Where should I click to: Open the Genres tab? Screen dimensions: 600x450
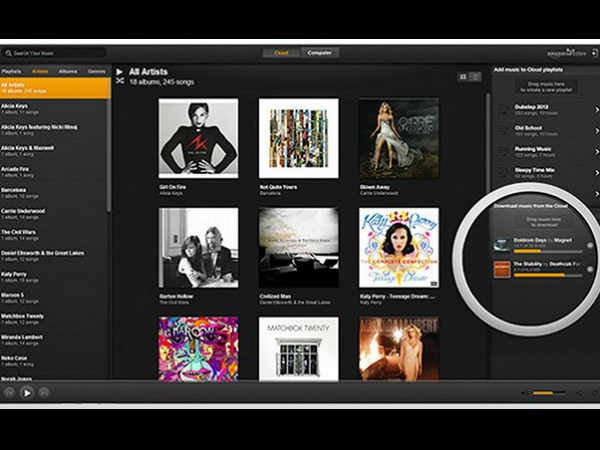click(96, 72)
